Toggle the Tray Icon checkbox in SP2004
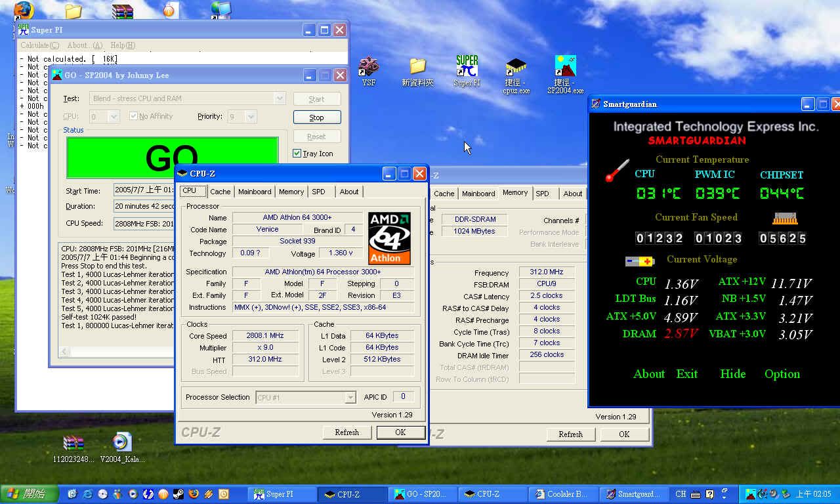The width and height of the screenshot is (840, 504). pos(297,154)
